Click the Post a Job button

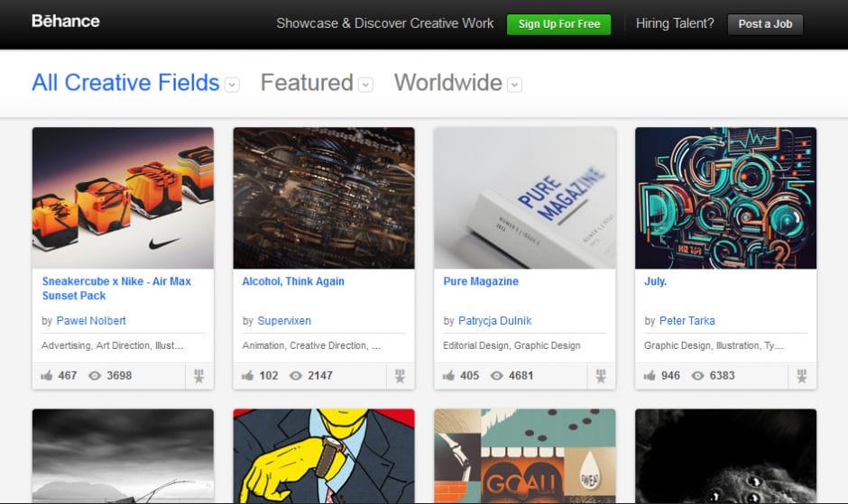765,24
